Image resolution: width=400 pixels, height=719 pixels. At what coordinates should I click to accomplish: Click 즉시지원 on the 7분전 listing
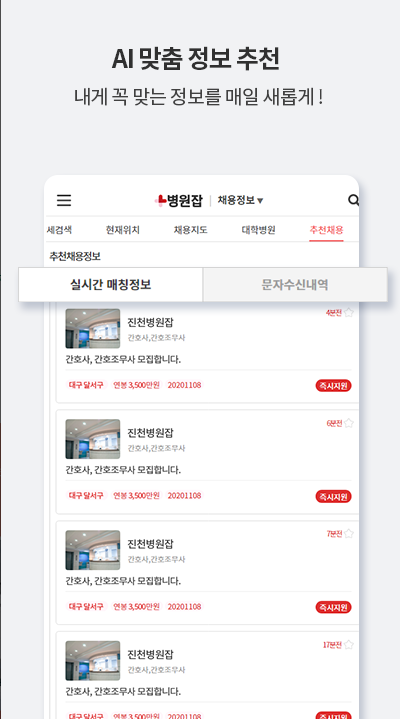(333, 607)
